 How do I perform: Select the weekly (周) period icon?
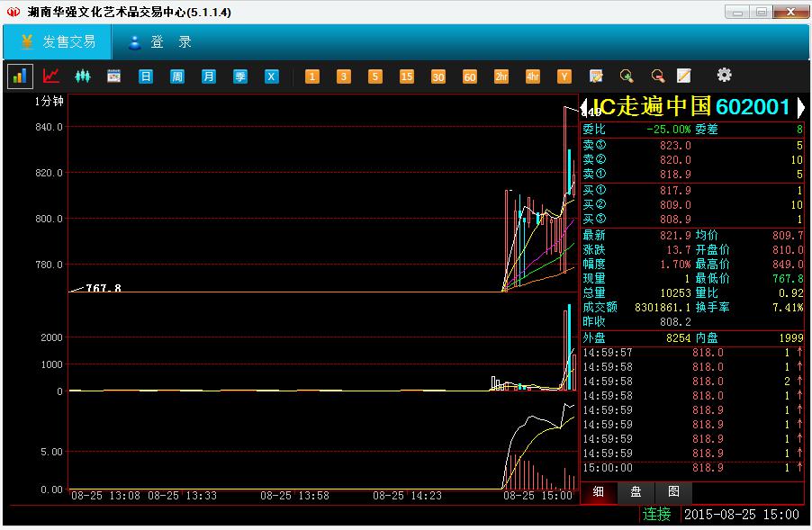coord(177,76)
